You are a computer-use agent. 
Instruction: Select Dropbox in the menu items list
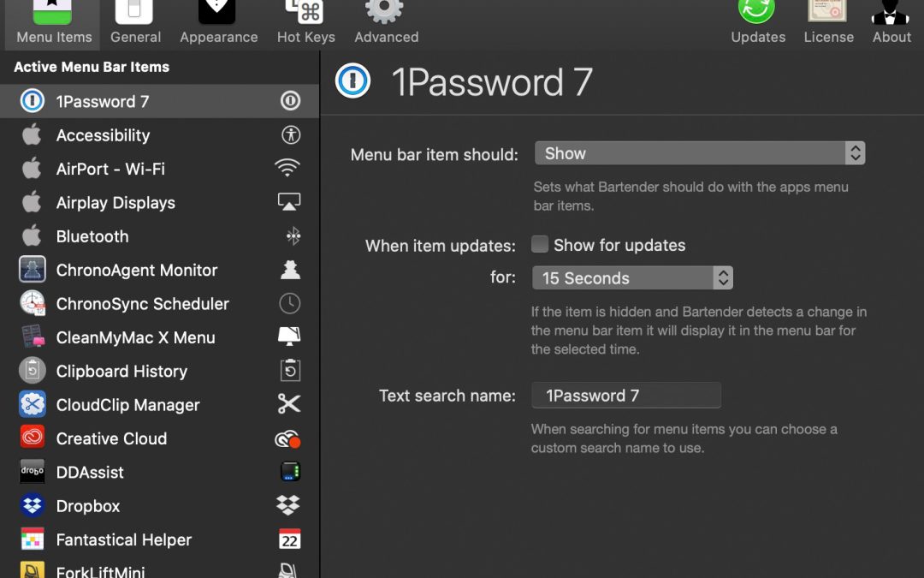click(x=88, y=506)
